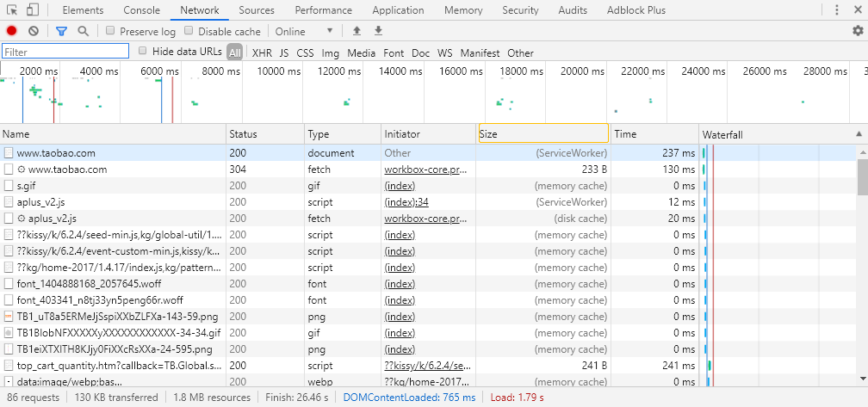Click the TB1_uT8a5ERMeJjSspiXXbZLFXa png thumbnail icon
The width and height of the screenshot is (868, 407).
tap(9, 317)
